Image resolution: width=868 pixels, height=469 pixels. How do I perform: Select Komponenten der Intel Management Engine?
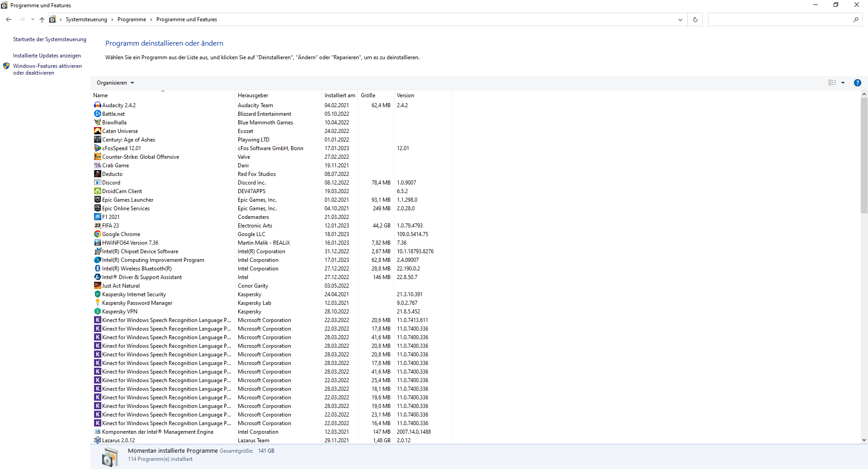pyautogui.click(x=272, y=432)
